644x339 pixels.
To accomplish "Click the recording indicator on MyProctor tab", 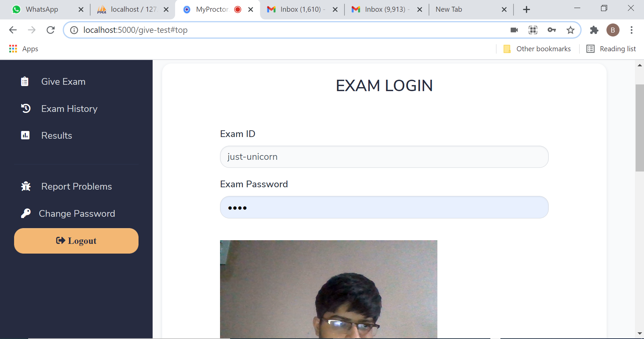I will (x=238, y=9).
